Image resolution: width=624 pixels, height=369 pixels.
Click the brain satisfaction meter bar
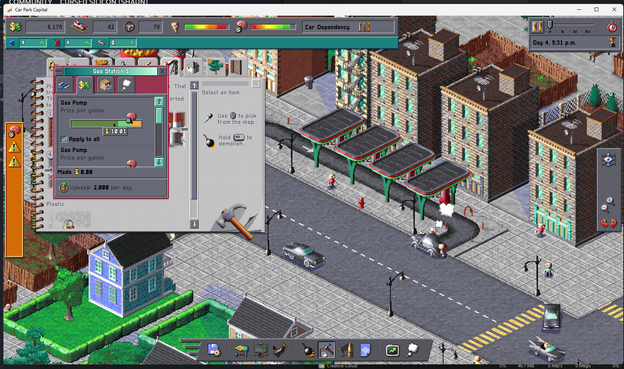[x=273, y=27]
